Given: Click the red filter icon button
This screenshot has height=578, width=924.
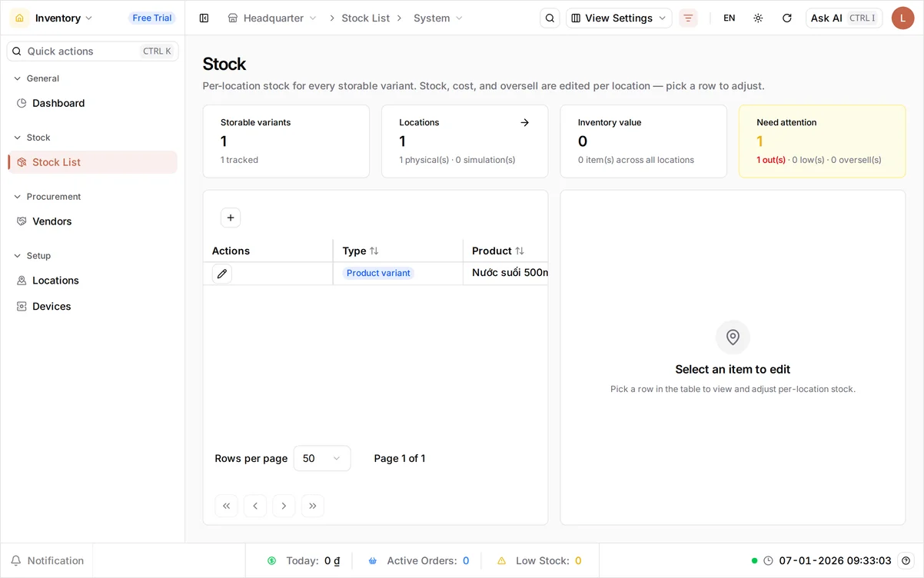Looking at the screenshot, I should tap(688, 18).
